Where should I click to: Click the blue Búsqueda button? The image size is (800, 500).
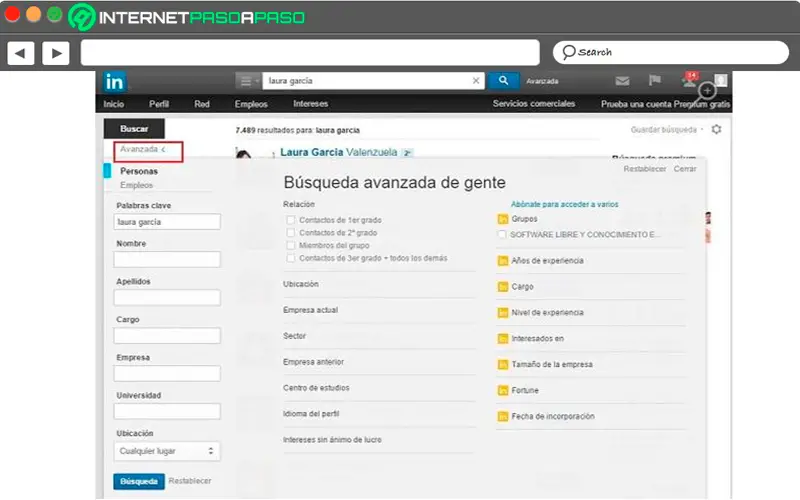[x=139, y=481]
